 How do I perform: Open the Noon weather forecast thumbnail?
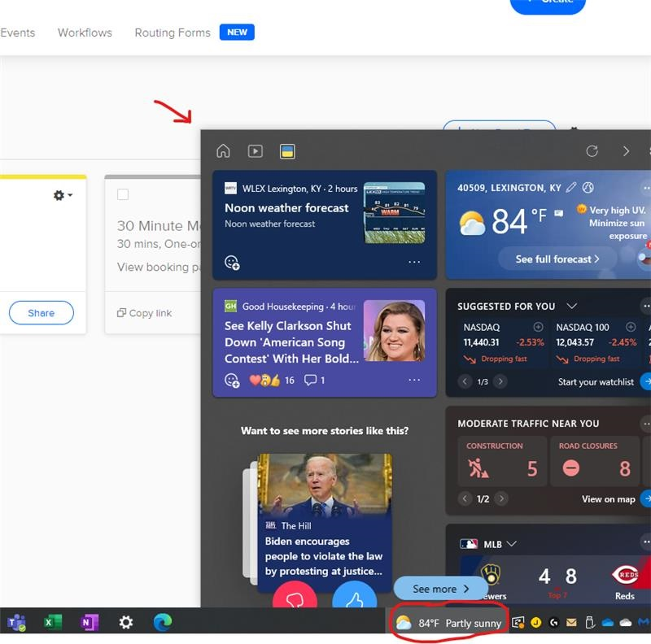[x=394, y=213]
